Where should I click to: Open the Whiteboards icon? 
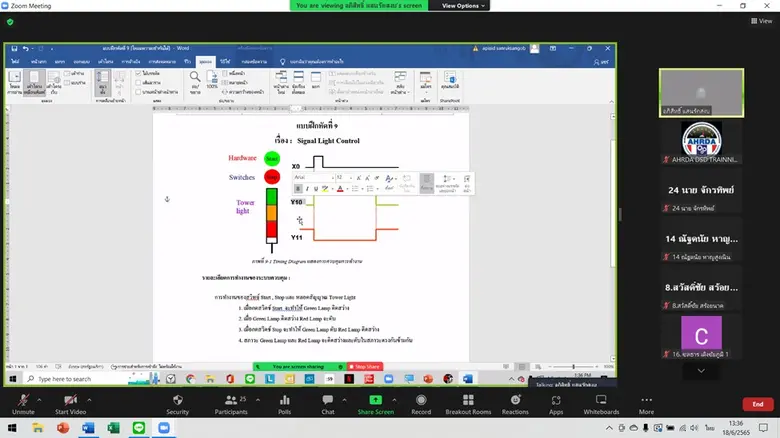[601, 398]
